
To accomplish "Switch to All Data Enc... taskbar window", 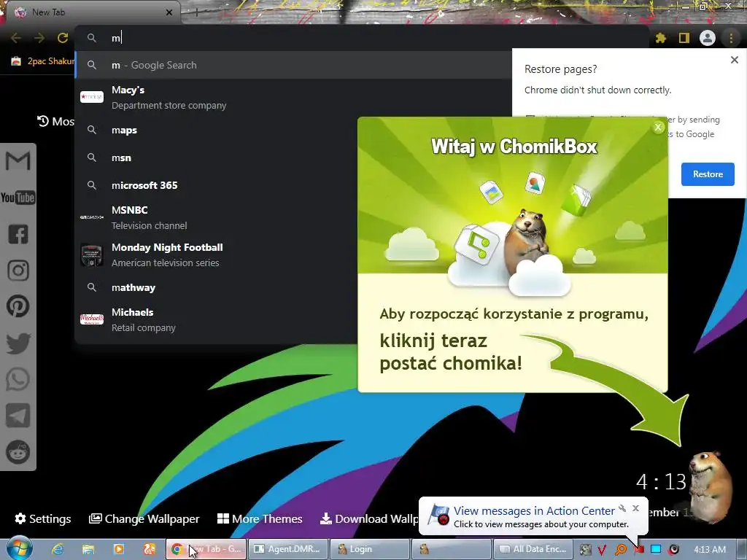I will click(x=533, y=549).
